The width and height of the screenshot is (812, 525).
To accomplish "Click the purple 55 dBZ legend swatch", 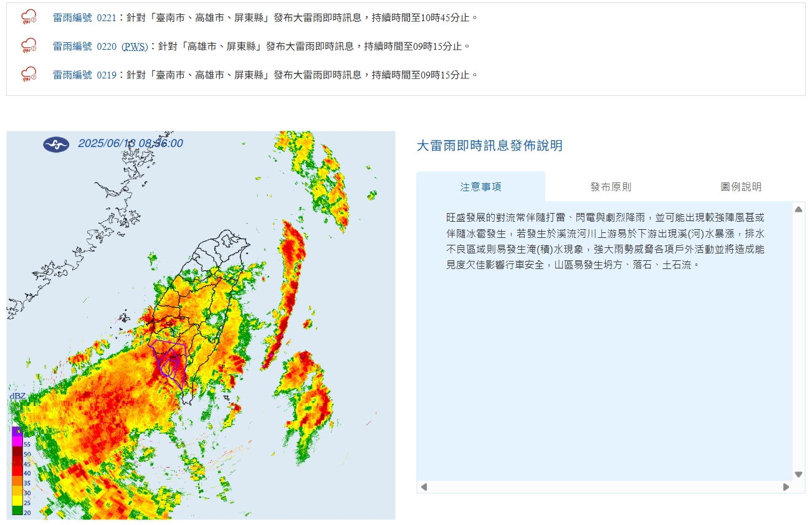I will coord(17,440).
